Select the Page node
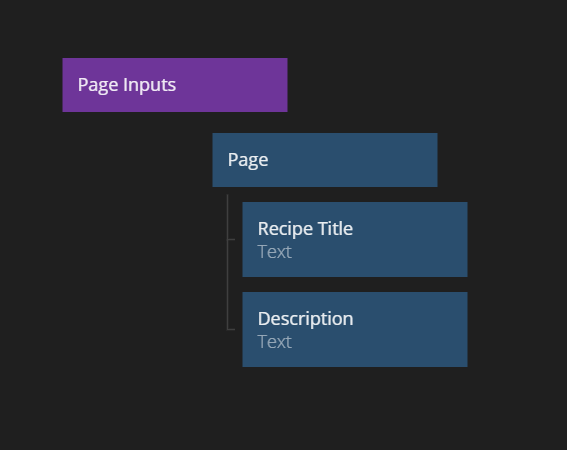 tap(325, 160)
